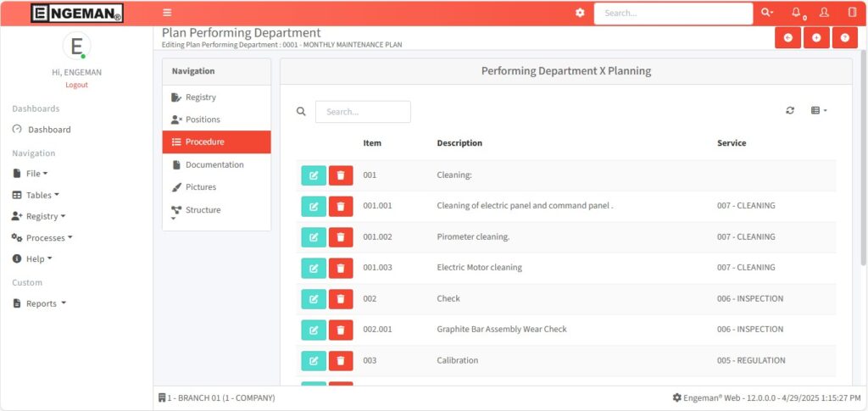Add new record with the plus button

816,38
